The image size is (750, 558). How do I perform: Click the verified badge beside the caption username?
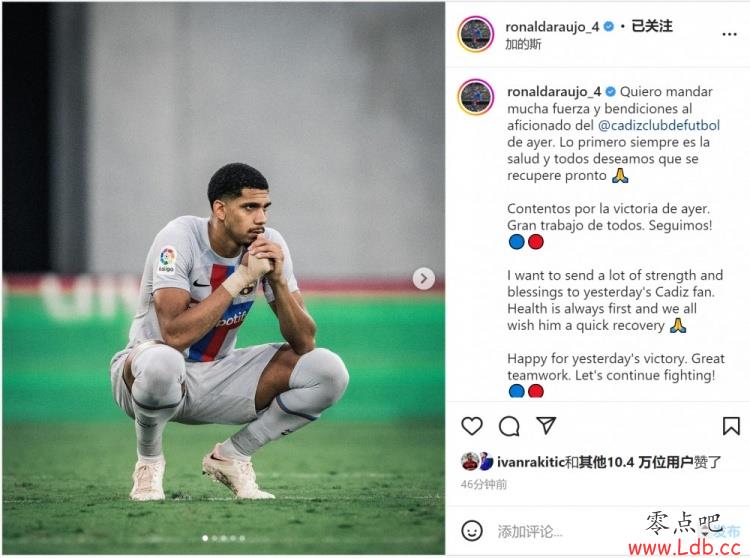(610, 91)
